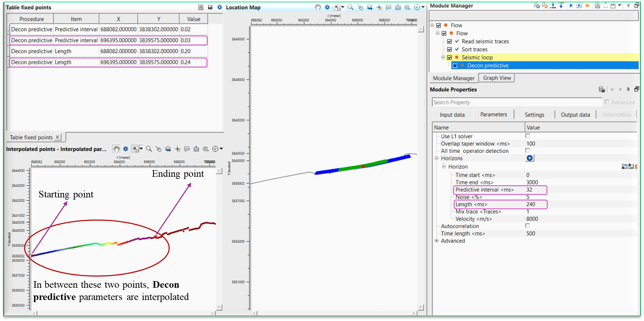The image size is (644, 321).
Task: Close the Table fixed points tab
Action: point(58,137)
